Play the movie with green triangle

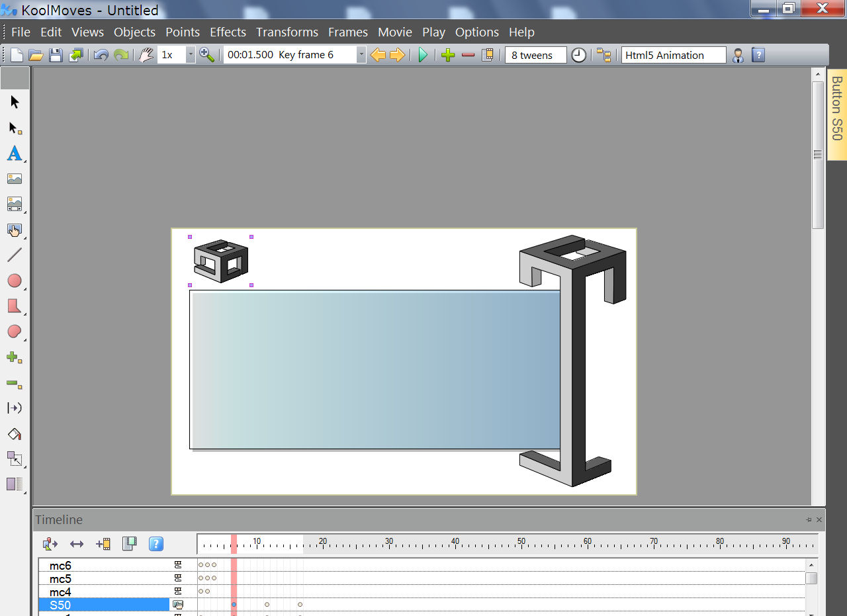tap(423, 56)
